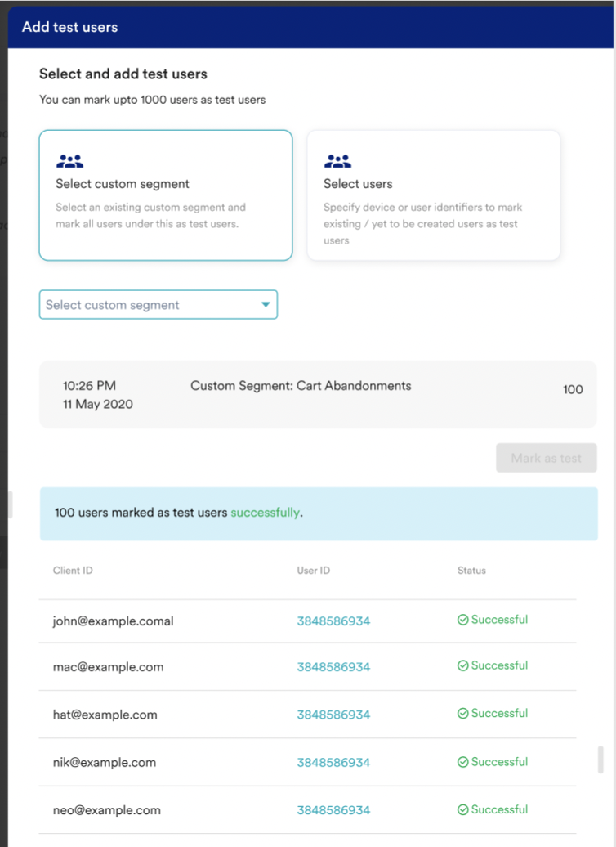Open User ID link for john@example.comal
The image size is (616, 847).
pyautogui.click(x=333, y=621)
